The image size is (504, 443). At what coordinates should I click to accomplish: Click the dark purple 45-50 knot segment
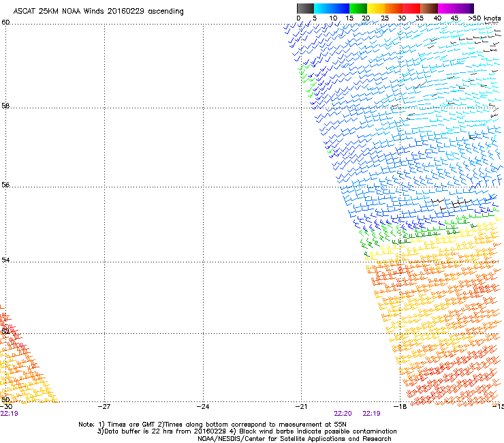coord(464,8)
